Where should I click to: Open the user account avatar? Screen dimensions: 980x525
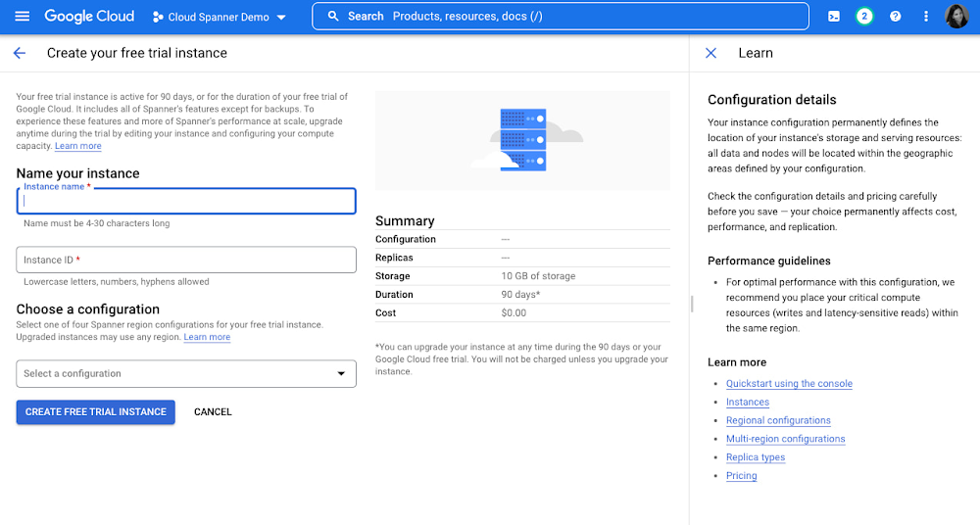pos(956,17)
